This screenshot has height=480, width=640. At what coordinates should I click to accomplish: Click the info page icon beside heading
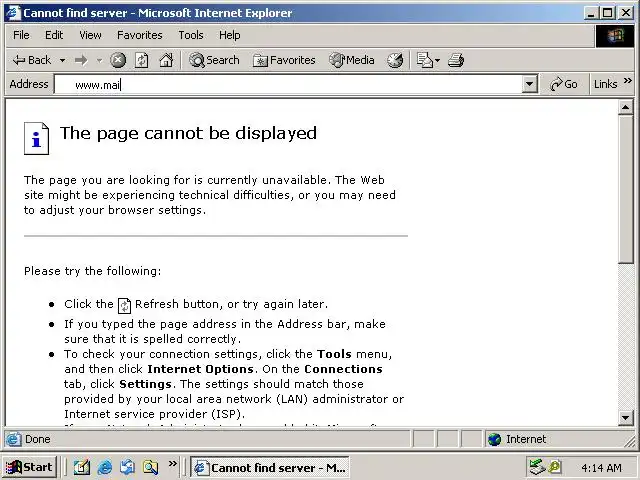click(36, 138)
